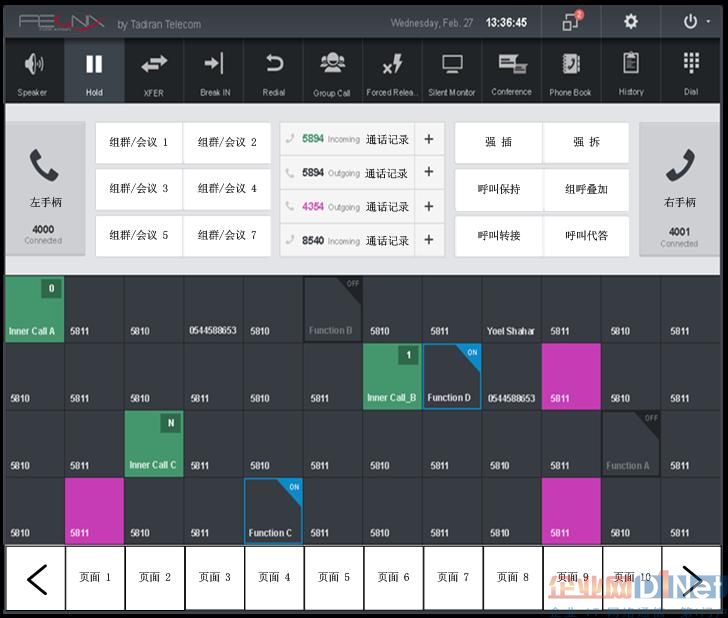Image resolution: width=728 pixels, height=618 pixels.
Task: Expand the 5894 Incoming call record
Action: pos(429,140)
